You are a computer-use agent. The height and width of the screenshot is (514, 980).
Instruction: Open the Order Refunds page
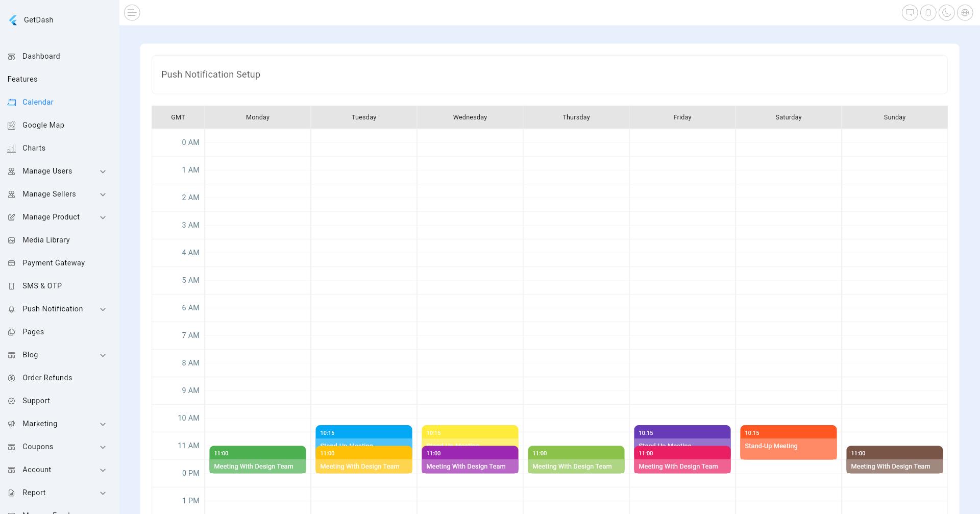pos(47,378)
